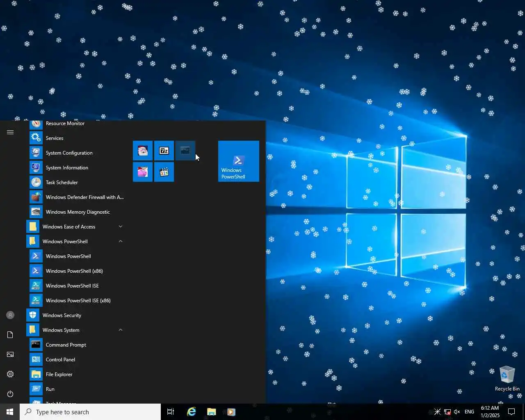Click the Show desktop strip at taskbar end
The width and height of the screenshot is (525, 420).
coord(524,412)
